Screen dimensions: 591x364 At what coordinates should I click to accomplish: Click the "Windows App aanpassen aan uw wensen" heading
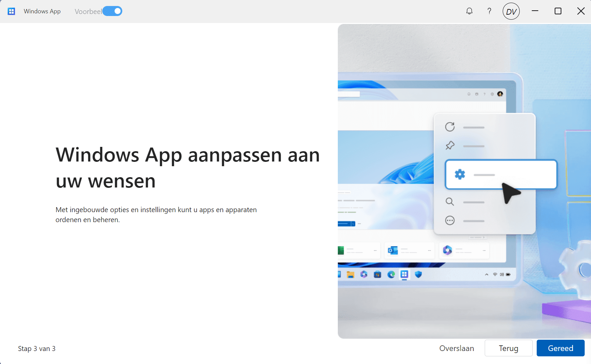(188, 168)
